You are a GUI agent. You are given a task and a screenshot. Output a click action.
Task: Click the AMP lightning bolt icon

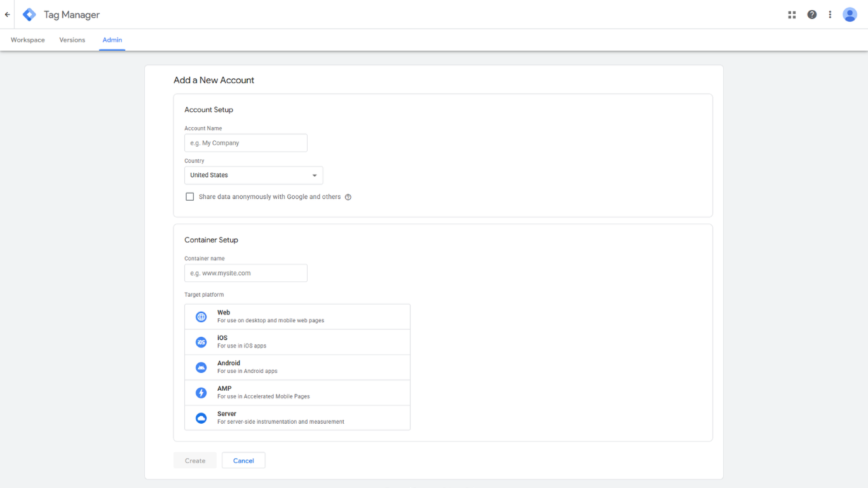pos(201,393)
